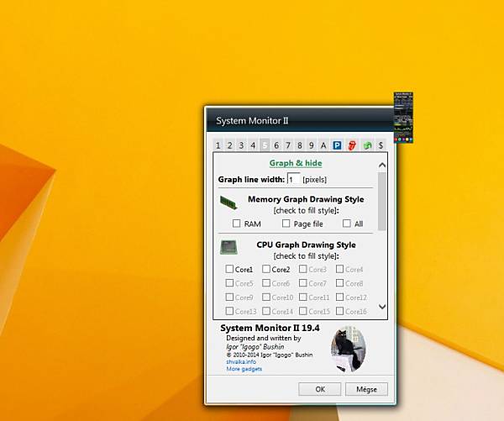The width and height of the screenshot is (504, 421).
Task: Open the PayPal donate tab icon
Action: 337,145
